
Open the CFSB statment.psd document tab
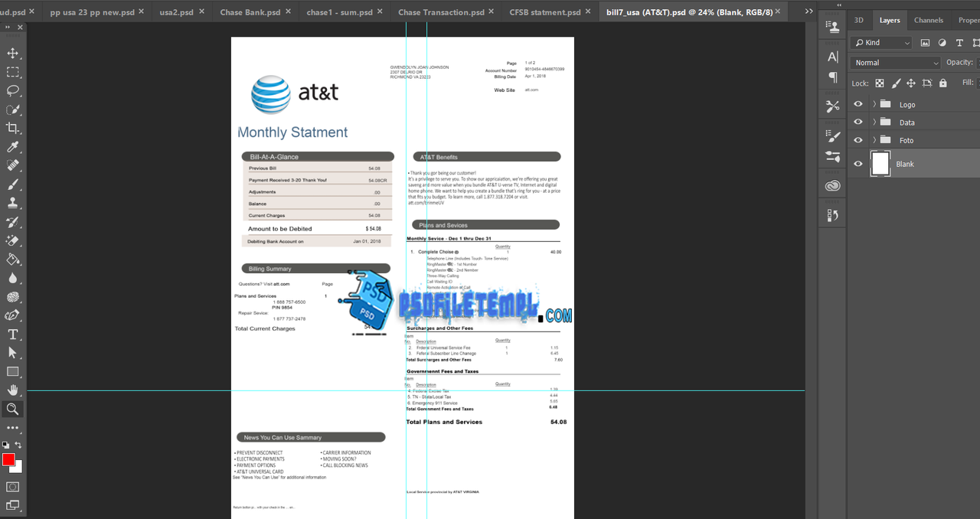(x=545, y=12)
